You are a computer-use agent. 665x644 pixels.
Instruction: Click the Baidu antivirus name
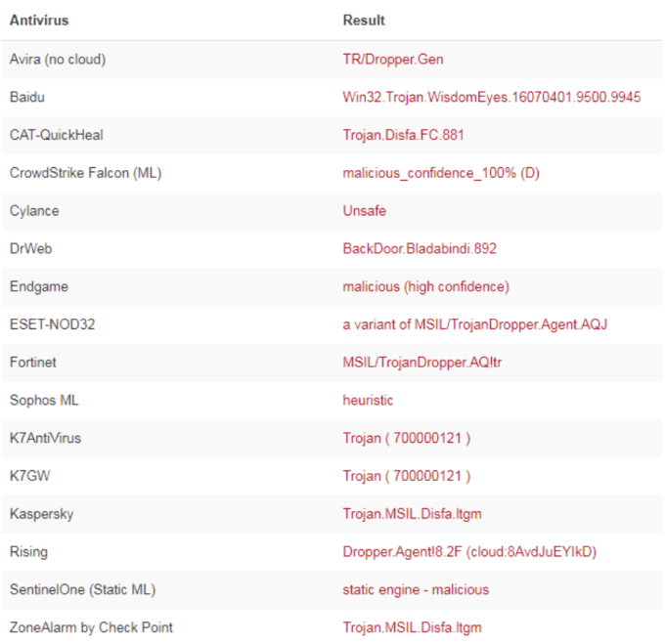point(26,97)
